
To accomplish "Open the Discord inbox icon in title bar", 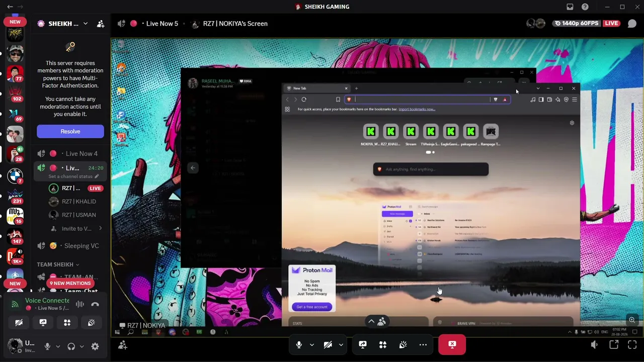I will (570, 7).
